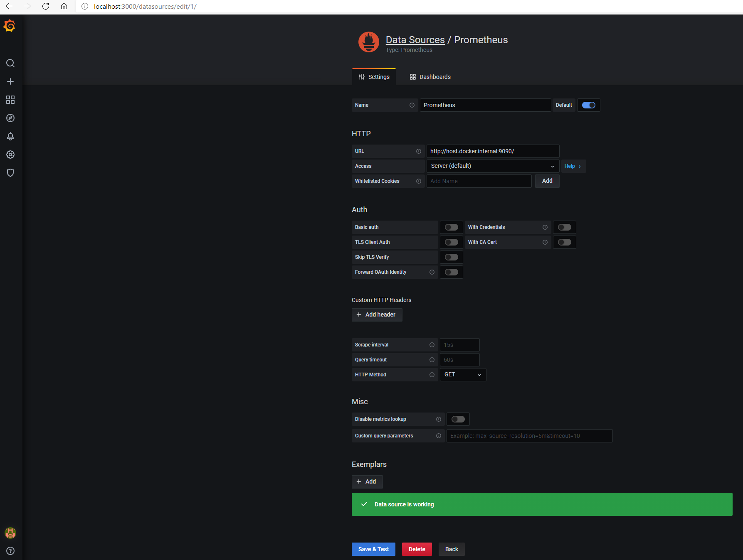The height and width of the screenshot is (560, 743).
Task: Open the Configuration gear icon
Action: click(10, 155)
